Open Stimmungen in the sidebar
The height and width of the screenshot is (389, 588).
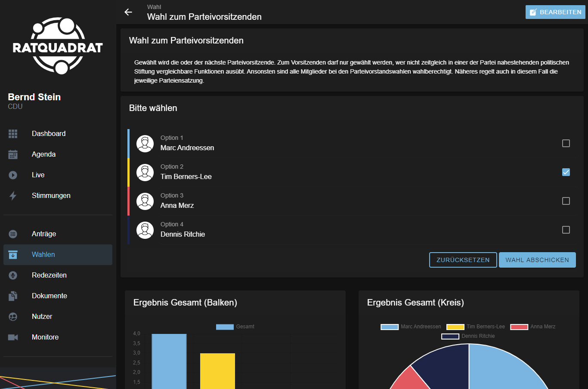click(x=58, y=196)
